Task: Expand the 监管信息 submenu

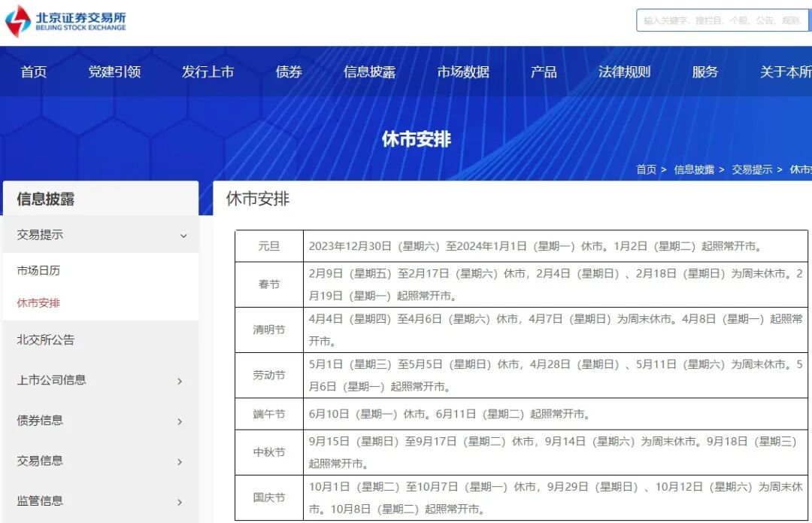Action: pyautogui.click(x=101, y=500)
